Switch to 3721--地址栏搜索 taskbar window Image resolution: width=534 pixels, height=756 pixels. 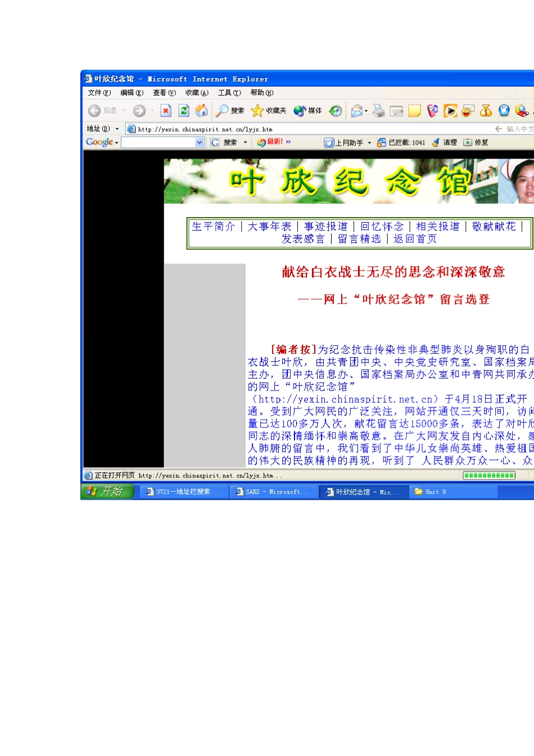click(184, 492)
